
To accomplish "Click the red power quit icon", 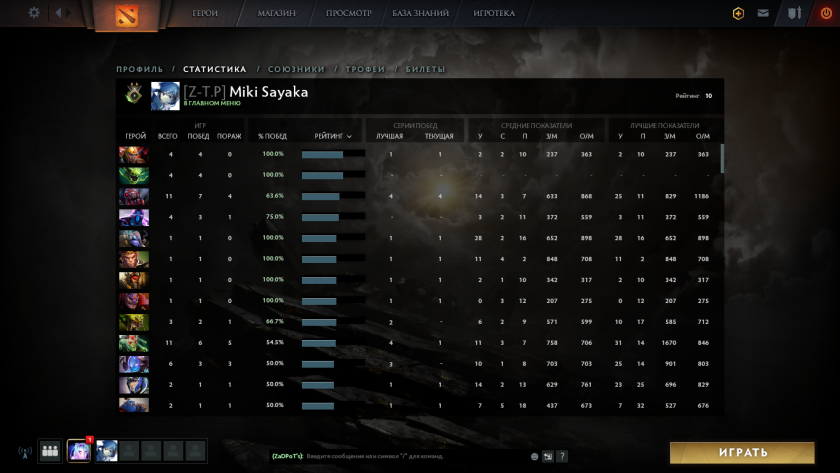I will [x=826, y=13].
